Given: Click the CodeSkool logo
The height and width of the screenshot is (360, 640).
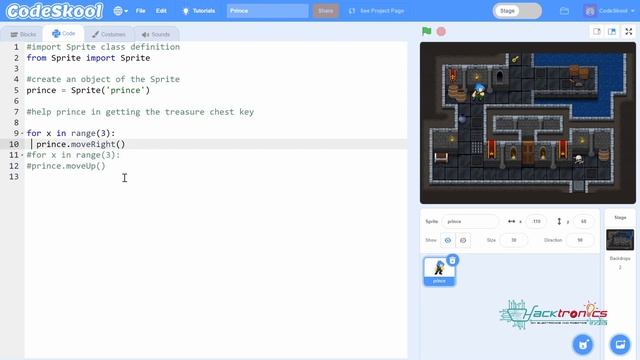Looking at the screenshot, I should coord(54,11).
